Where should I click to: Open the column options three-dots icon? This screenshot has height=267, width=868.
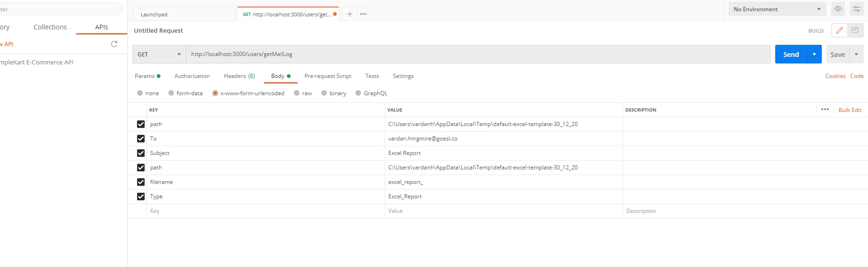click(x=825, y=110)
